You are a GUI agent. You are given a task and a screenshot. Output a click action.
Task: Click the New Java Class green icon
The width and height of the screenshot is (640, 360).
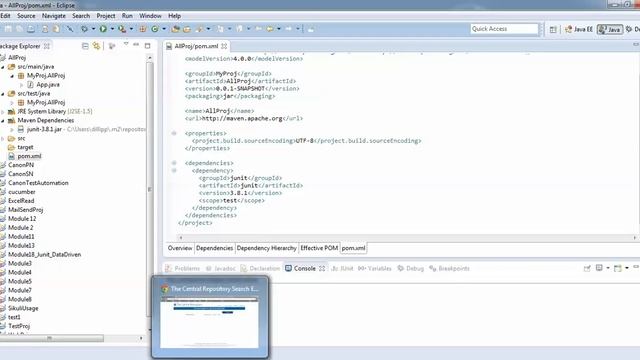[155, 29]
